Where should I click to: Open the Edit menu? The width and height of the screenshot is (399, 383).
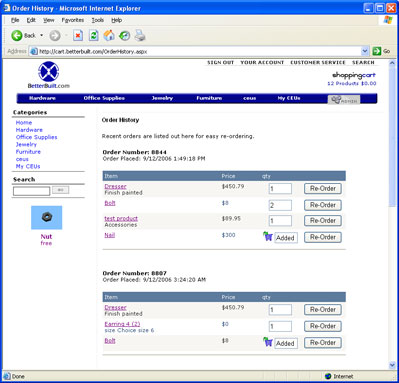[x=31, y=20]
